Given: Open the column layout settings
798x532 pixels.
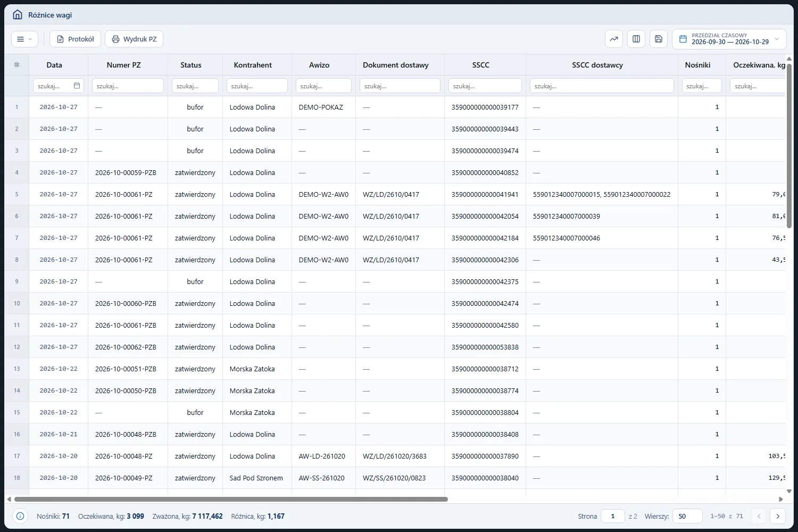Looking at the screenshot, I should pyautogui.click(x=636, y=39).
